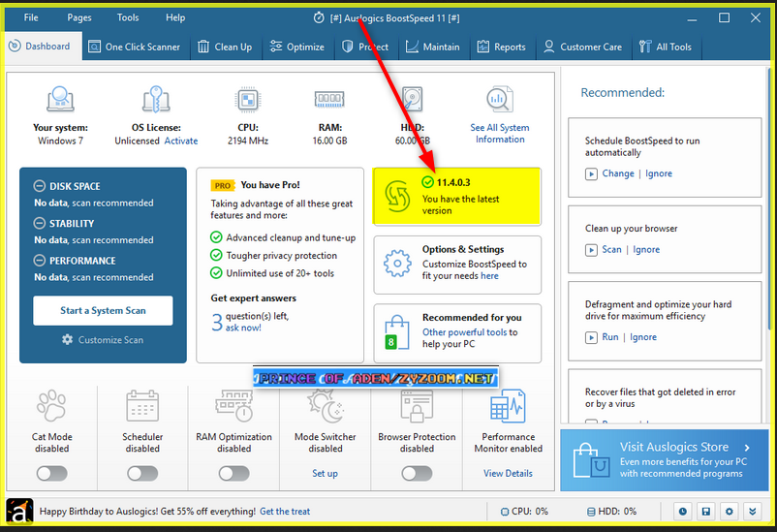Click play icon beside Change
Screen dimensions: 777x532
pyautogui.click(x=591, y=174)
